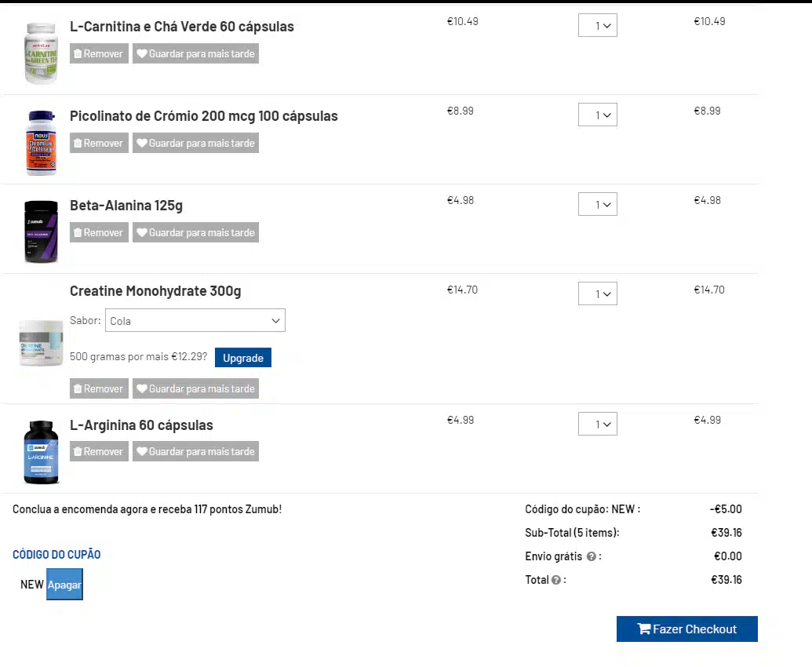The image size is (812, 667).
Task: Click trash icon to remove L-Carnitina product
Action: click(78, 54)
